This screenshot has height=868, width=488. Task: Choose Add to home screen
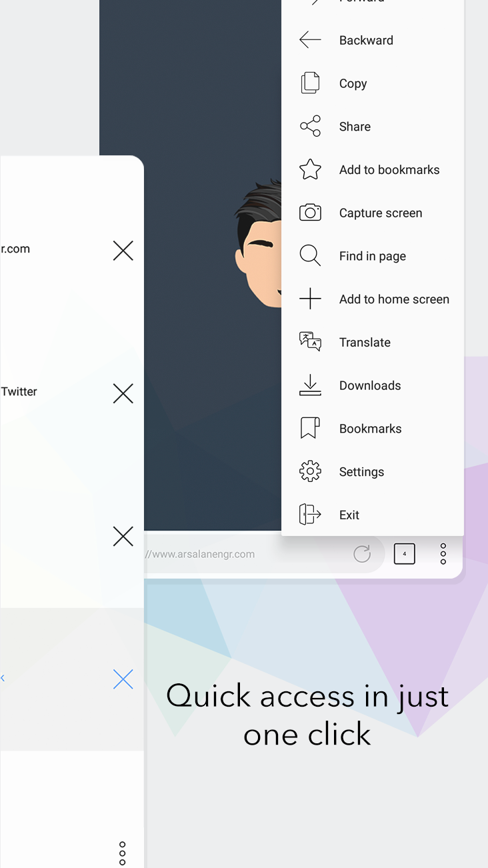tap(394, 299)
